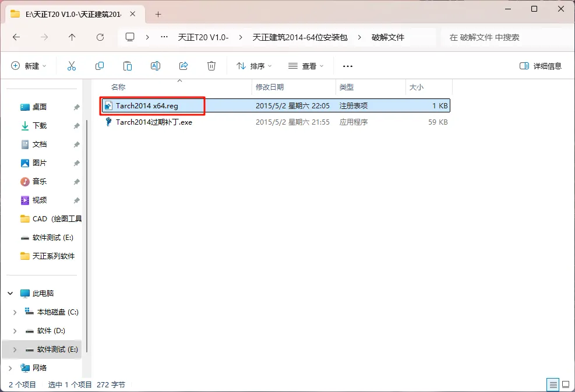Click the Cut scissors icon
Viewport: 575px width, 392px height.
point(72,66)
